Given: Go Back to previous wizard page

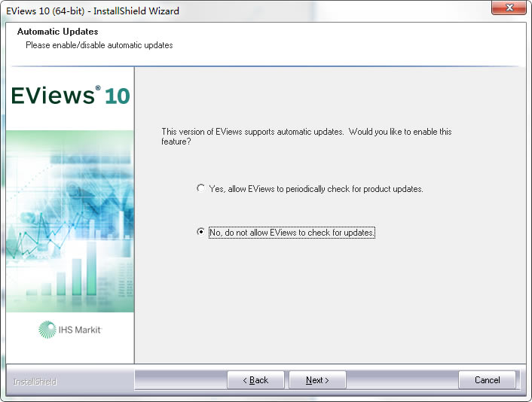Looking at the screenshot, I should (255, 380).
